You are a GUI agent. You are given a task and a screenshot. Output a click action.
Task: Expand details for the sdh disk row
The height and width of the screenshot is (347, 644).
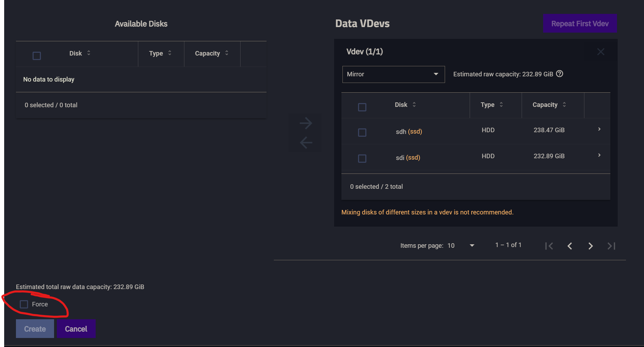[599, 129]
